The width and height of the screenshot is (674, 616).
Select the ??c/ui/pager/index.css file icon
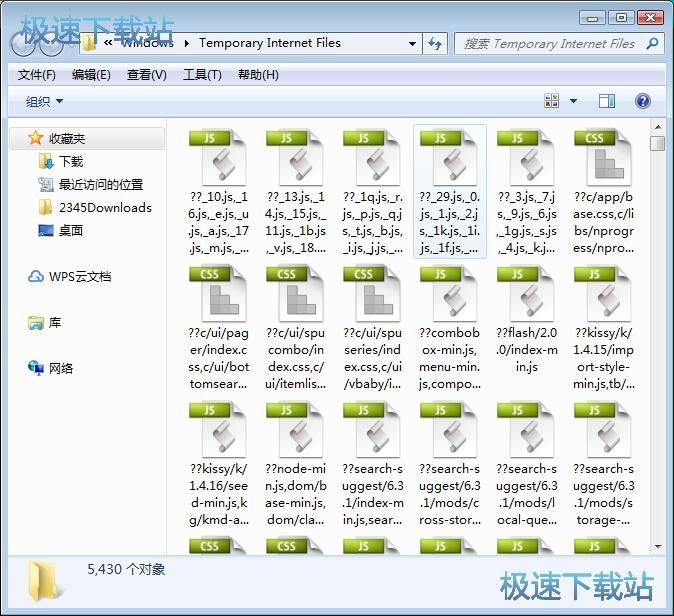pyautogui.click(x=218, y=294)
